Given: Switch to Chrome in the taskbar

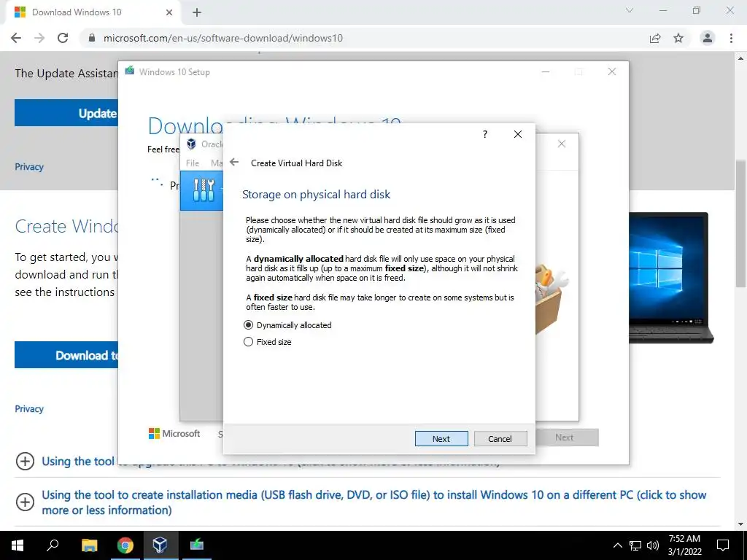Looking at the screenshot, I should pos(125,545).
